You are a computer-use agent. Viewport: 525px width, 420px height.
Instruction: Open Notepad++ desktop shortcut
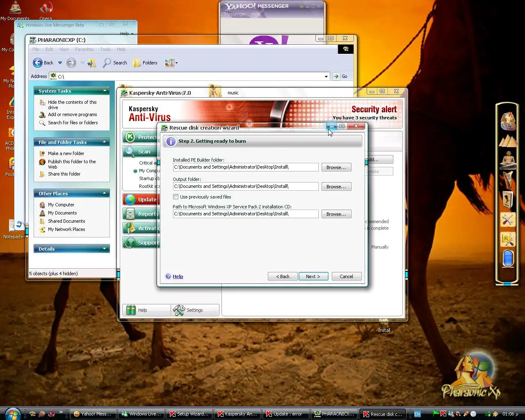click(14, 230)
